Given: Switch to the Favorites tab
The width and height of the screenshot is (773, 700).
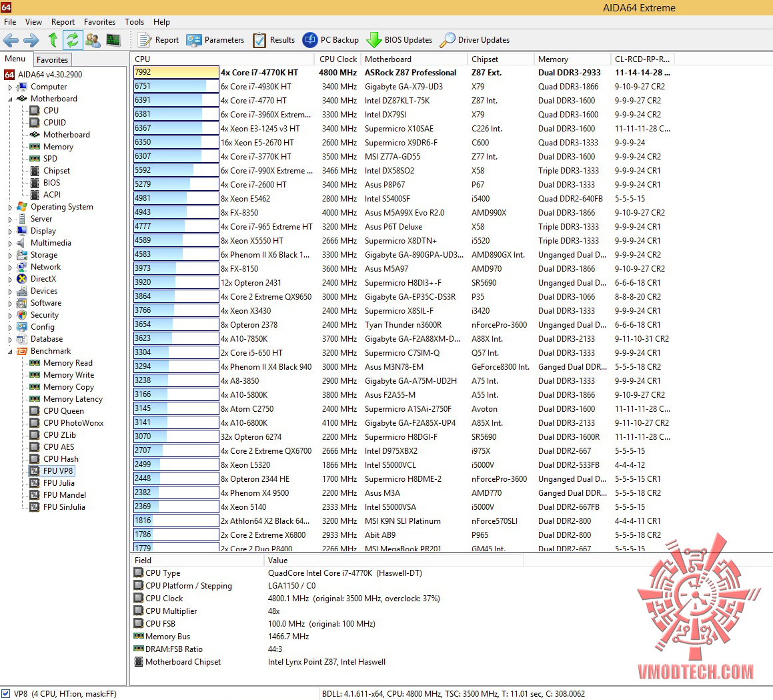Looking at the screenshot, I should coord(52,59).
